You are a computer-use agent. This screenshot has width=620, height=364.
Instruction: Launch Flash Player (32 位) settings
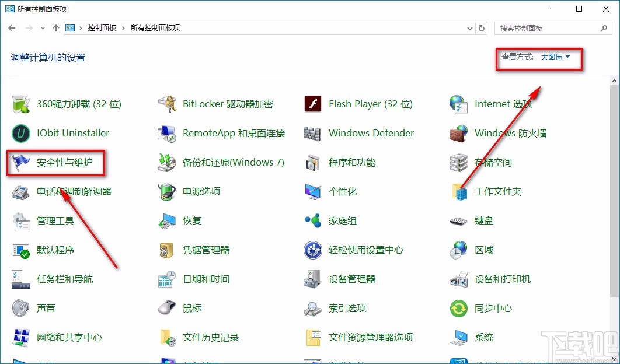coord(370,104)
